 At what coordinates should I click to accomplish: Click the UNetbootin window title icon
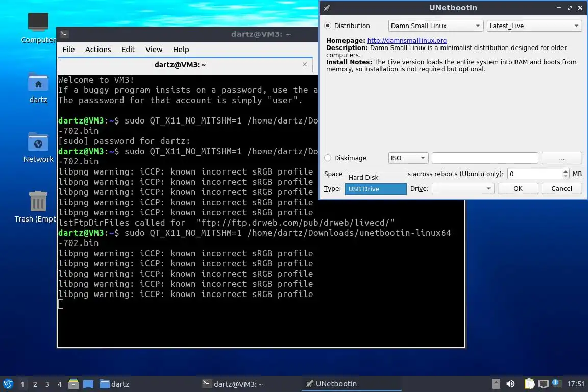[327, 8]
